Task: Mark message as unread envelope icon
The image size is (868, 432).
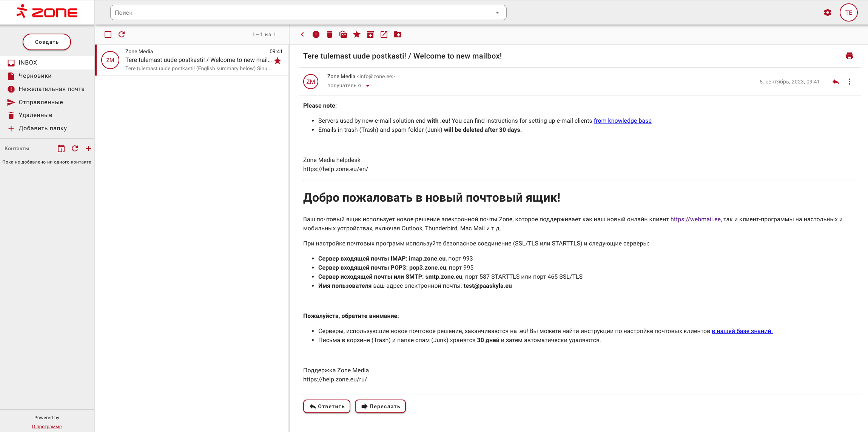Action: (x=343, y=34)
